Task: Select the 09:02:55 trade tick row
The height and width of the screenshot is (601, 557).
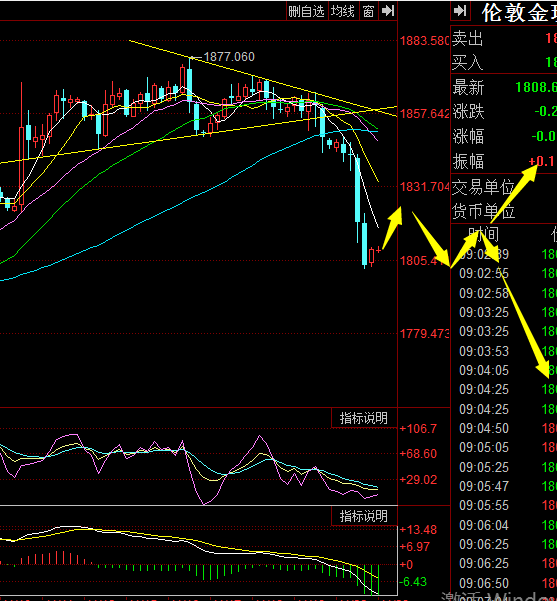Action: [x=504, y=273]
